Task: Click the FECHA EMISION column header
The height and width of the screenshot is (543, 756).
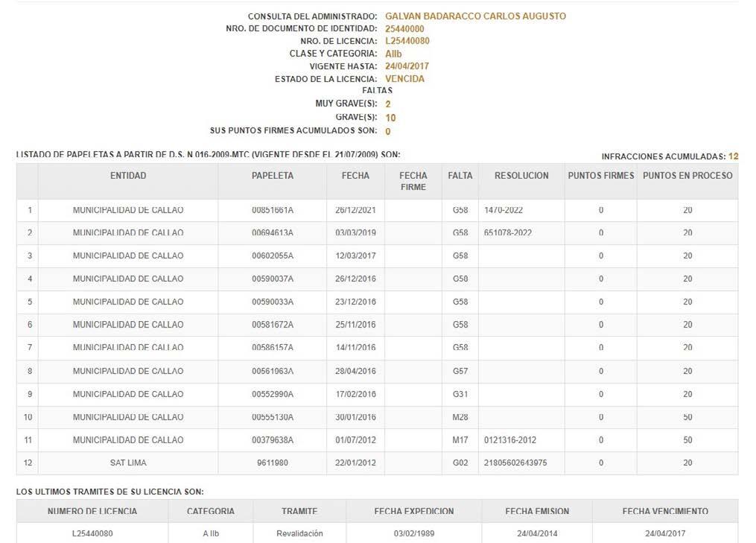Action: click(x=537, y=511)
